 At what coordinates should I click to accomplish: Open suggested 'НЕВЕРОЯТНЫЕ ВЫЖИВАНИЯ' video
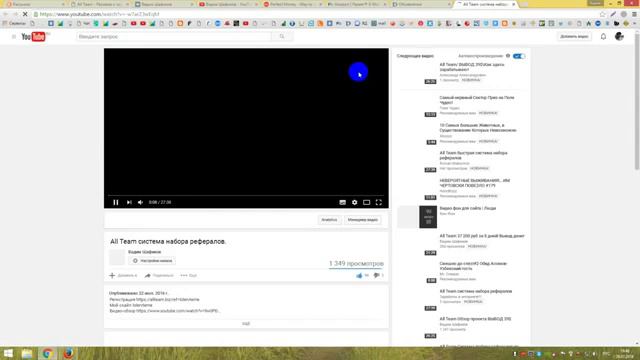pyautogui.click(x=475, y=183)
